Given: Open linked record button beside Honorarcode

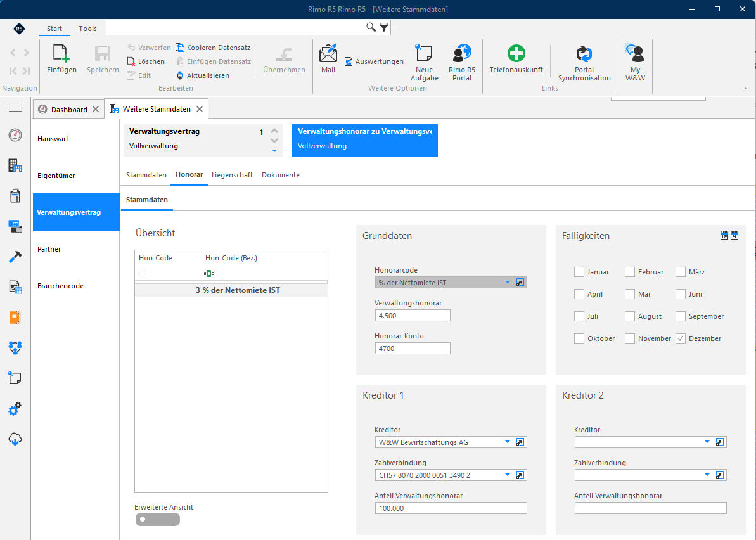Looking at the screenshot, I should (520, 283).
